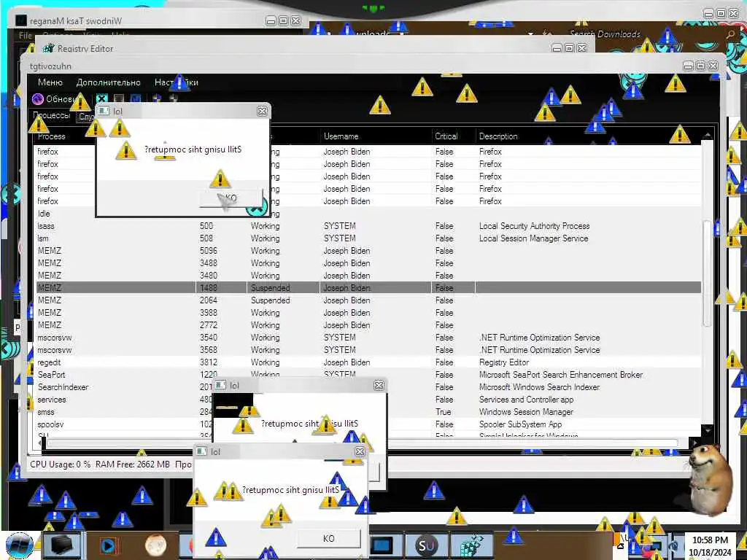Viewport: 747px width, 560px height.
Task: Open the SU taskbar icon
Action: pos(426,545)
